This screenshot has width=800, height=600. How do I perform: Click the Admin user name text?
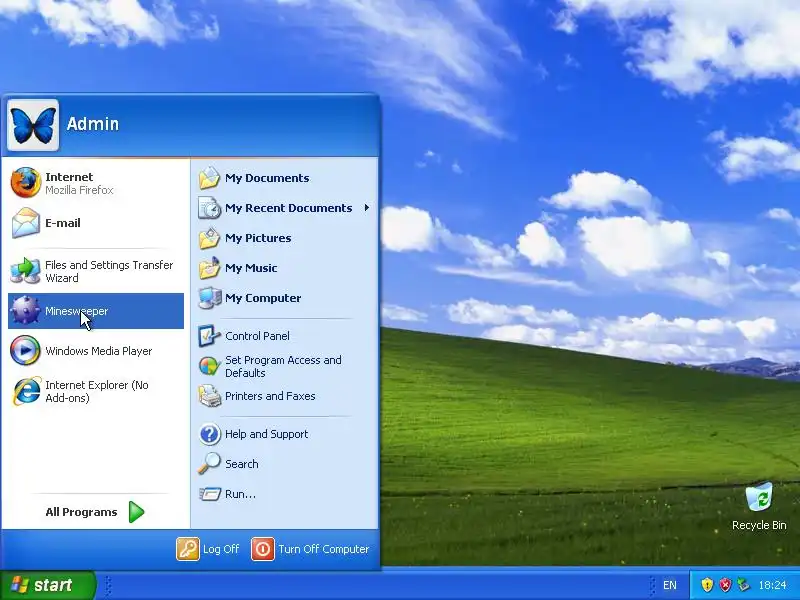coord(93,123)
